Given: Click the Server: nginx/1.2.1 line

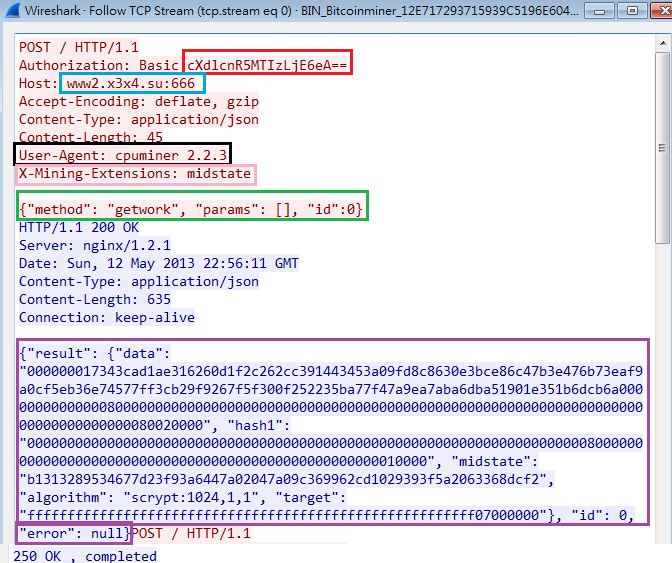Looking at the screenshot, I should [x=95, y=246].
